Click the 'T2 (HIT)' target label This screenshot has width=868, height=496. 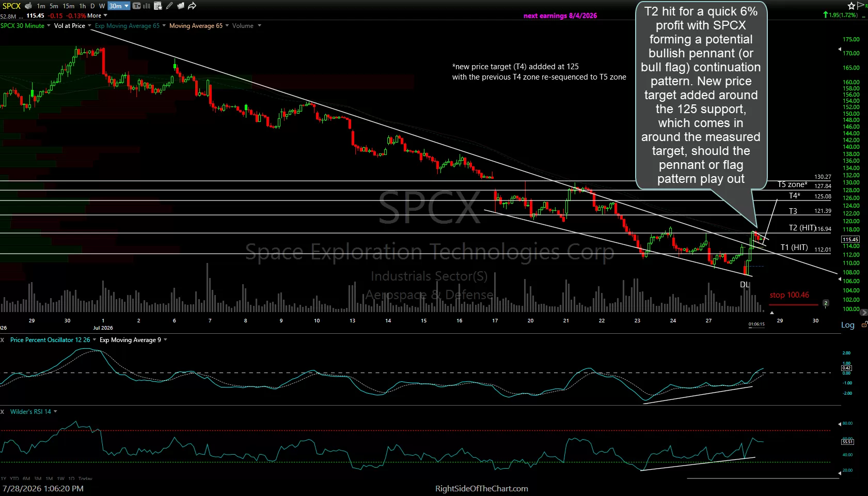802,228
